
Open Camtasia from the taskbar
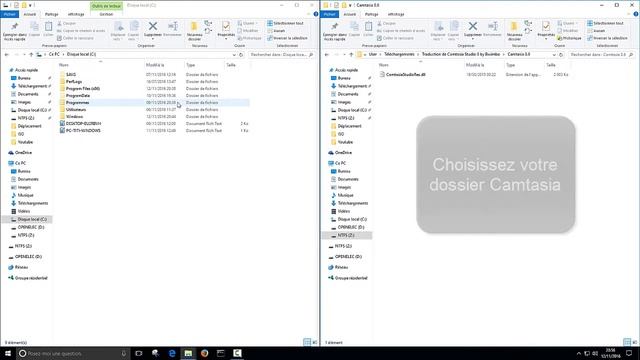point(237,353)
